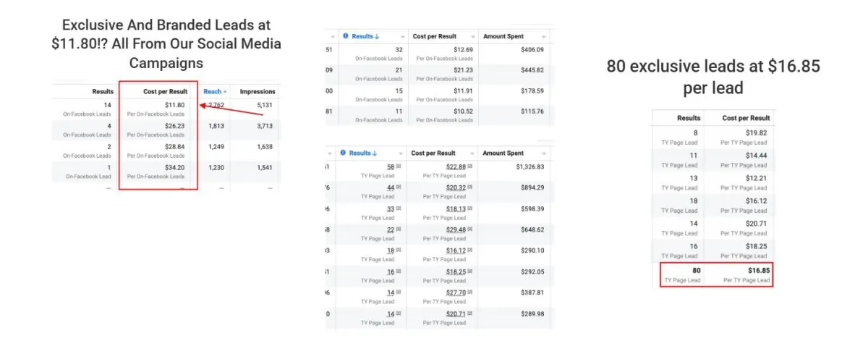Viewport: 868px width, 351px height.
Task: Click the $1,326.83 amount spent cell
Action: coord(514,171)
